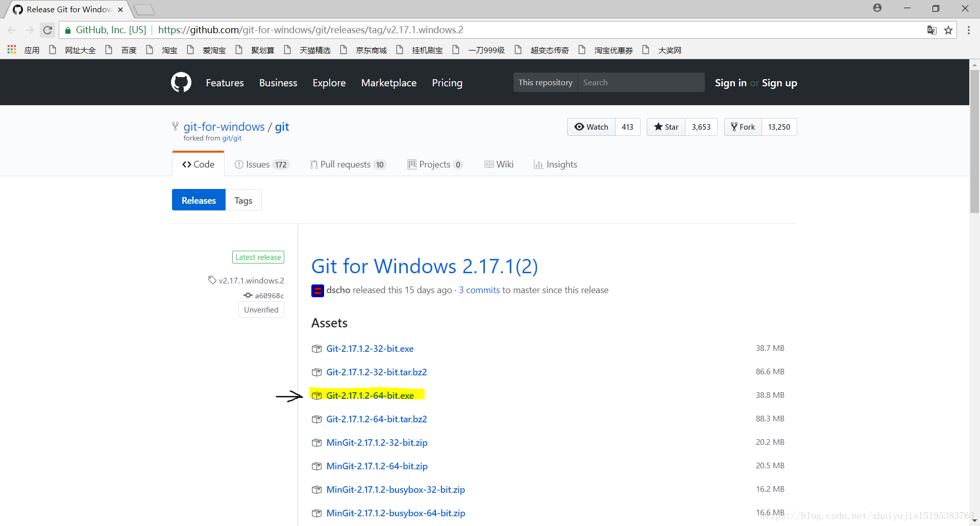
Task: Click the browser forward arrow
Action: click(30, 30)
